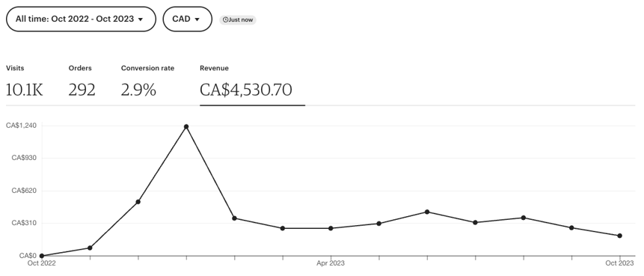Click the CA$930 axis label
The width and height of the screenshot is (644, 276).
pos(24,158)
